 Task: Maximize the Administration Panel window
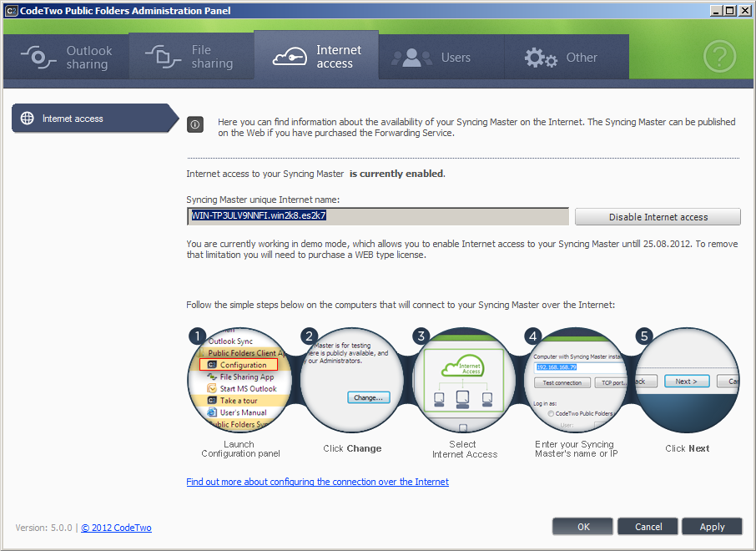730,11
